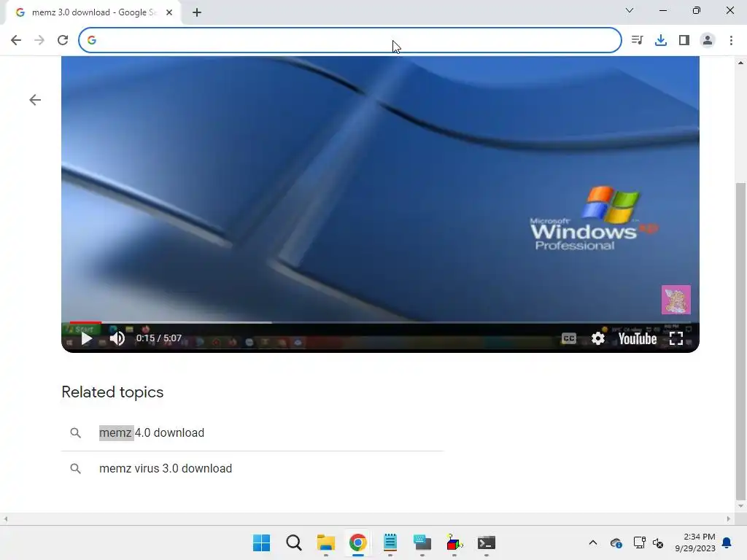
Task: Click the Google icon in address bar
Action: [x=92, y=40]
